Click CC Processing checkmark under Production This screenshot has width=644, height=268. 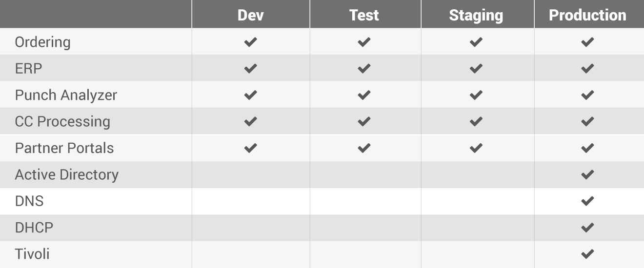pos(587,121)
